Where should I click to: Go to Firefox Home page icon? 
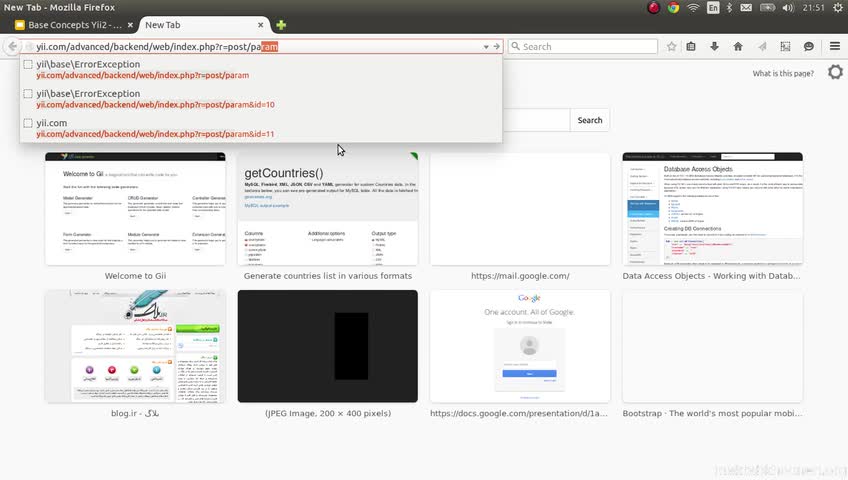738,46
